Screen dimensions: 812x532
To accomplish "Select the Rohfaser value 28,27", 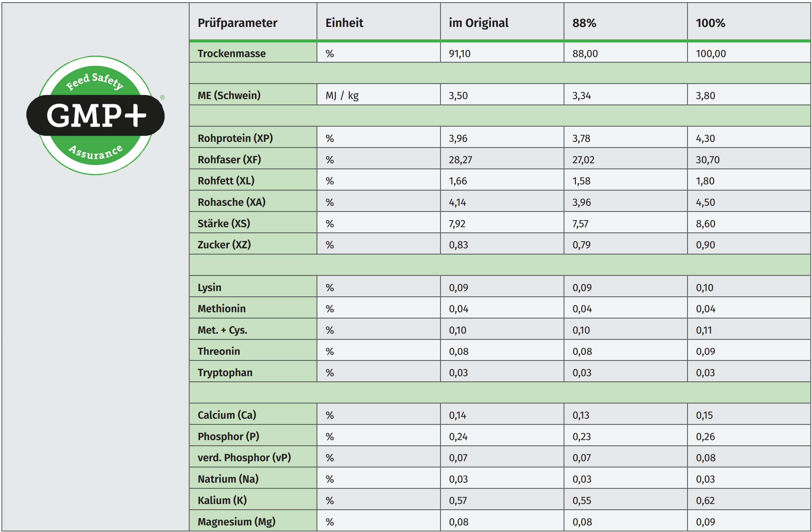I will [x=460, y=160].
